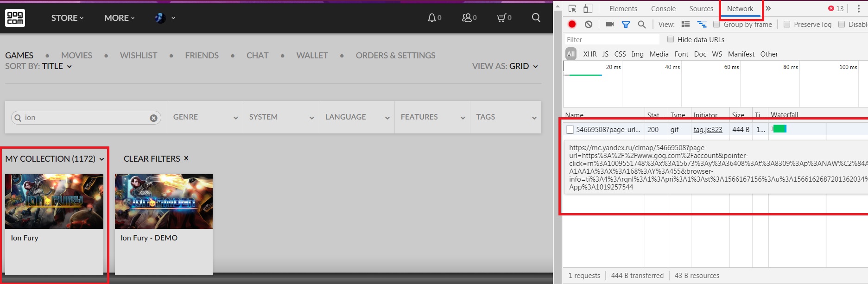The image size is (868, 284).
Task: Click the green waterfall bar
Action: 779,129
